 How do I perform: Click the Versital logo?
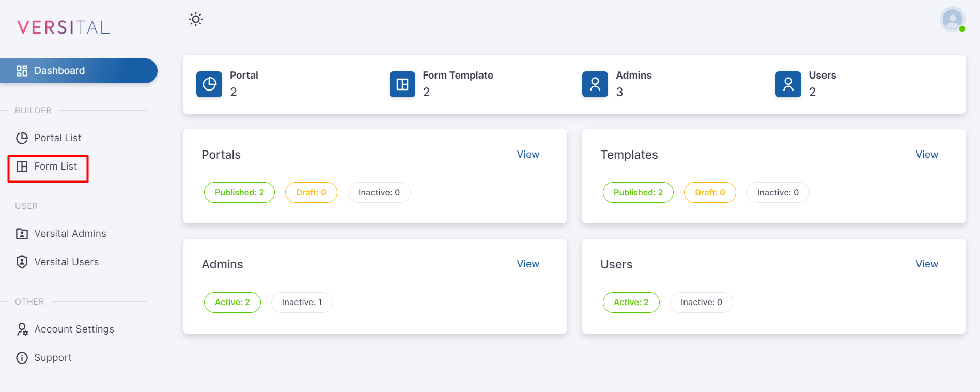(x=64, y=27)
